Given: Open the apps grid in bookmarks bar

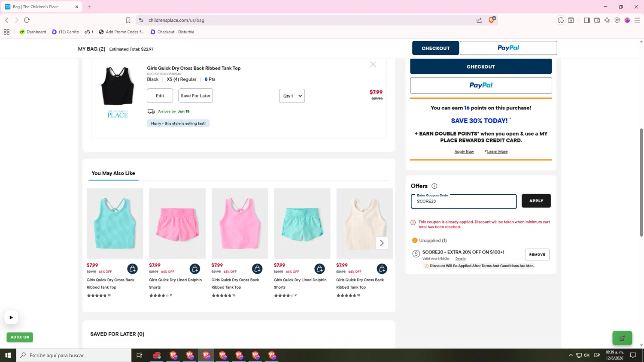Looking at the screenshot, I should point(6,32).
